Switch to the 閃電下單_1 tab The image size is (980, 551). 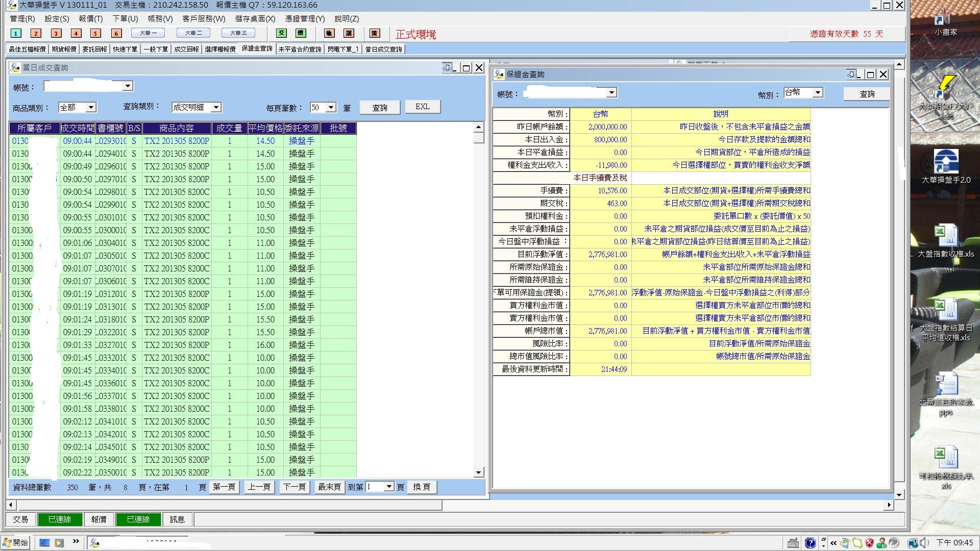[x=343, y=49]
